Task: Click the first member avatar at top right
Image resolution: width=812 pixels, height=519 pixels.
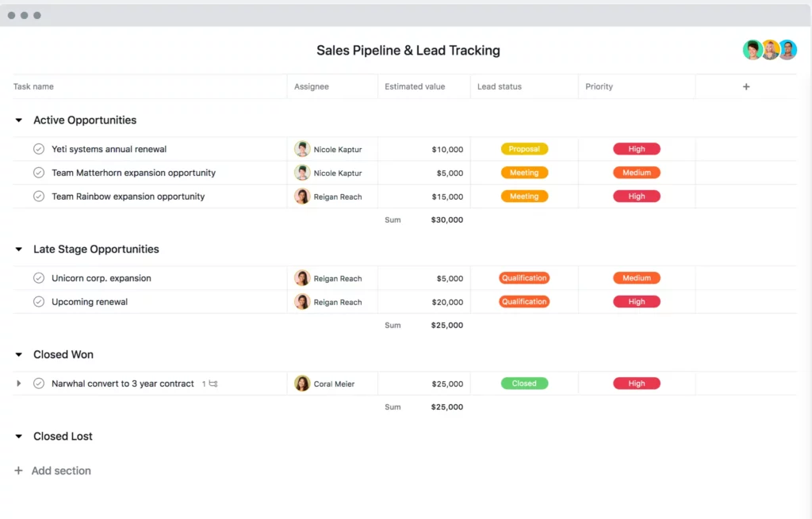Action: pyautogui.click(x=753, y=50)
